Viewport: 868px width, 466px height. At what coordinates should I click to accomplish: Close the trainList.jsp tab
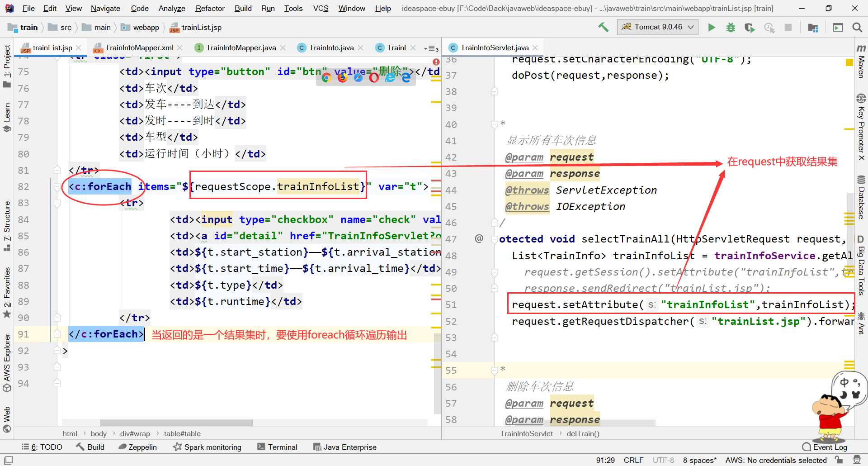pos(79,48)
